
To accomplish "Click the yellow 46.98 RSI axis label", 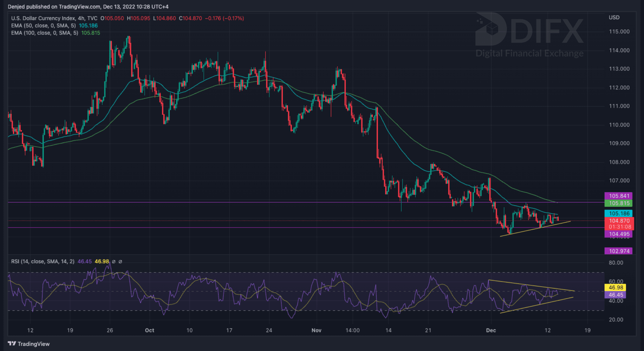I will click(x=615, y=288).
